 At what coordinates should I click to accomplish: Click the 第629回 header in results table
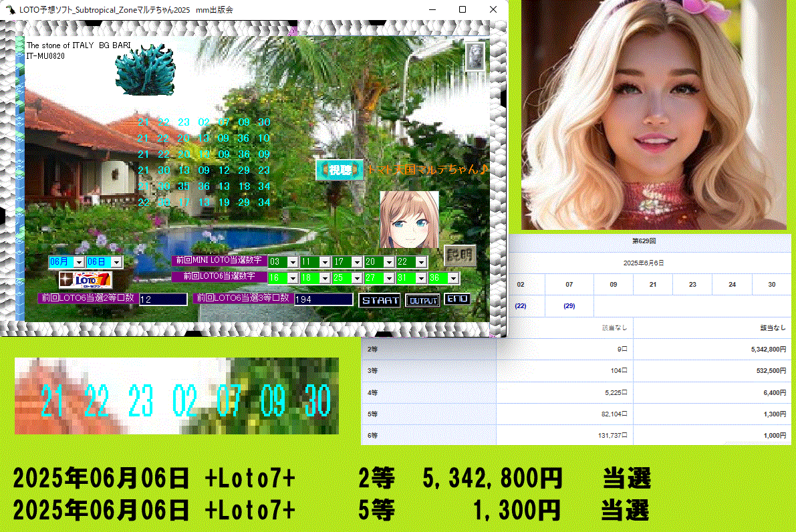[x=644, y=241]
